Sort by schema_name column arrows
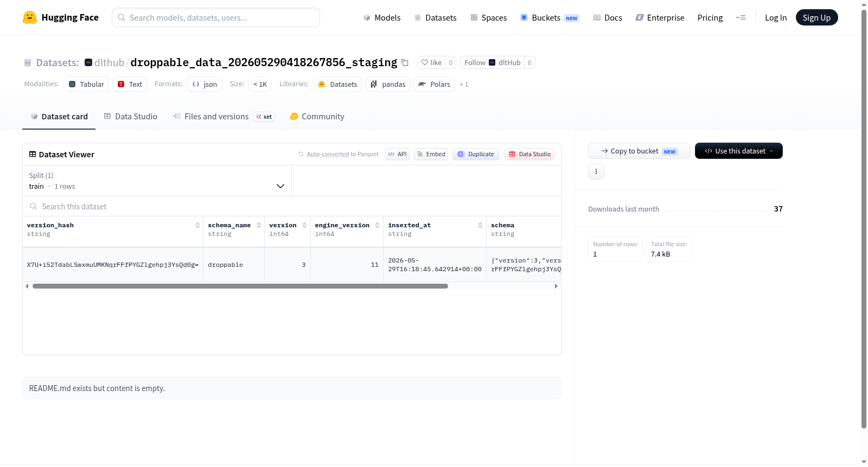868x467 pixels. pyautogui.click(x=259, y=225)
